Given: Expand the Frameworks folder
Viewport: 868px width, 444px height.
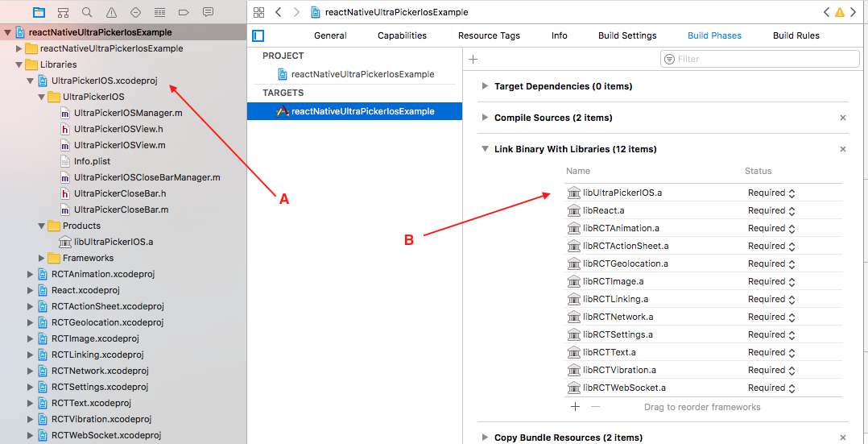Looking at the screenshot, I should tap(42, 258).
